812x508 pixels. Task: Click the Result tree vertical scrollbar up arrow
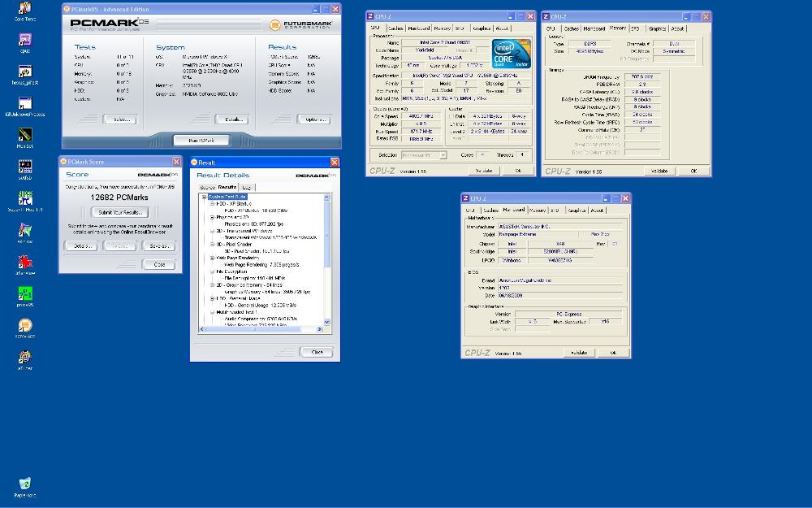pos(326,197)
